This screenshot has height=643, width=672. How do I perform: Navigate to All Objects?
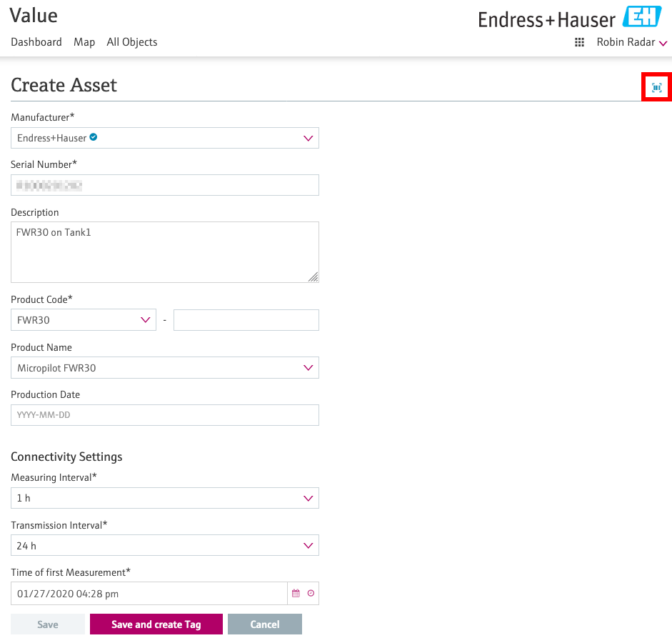[132, 42]
